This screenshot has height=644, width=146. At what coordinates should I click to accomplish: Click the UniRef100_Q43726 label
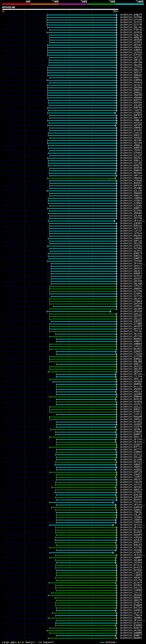[x=131, y=58]
